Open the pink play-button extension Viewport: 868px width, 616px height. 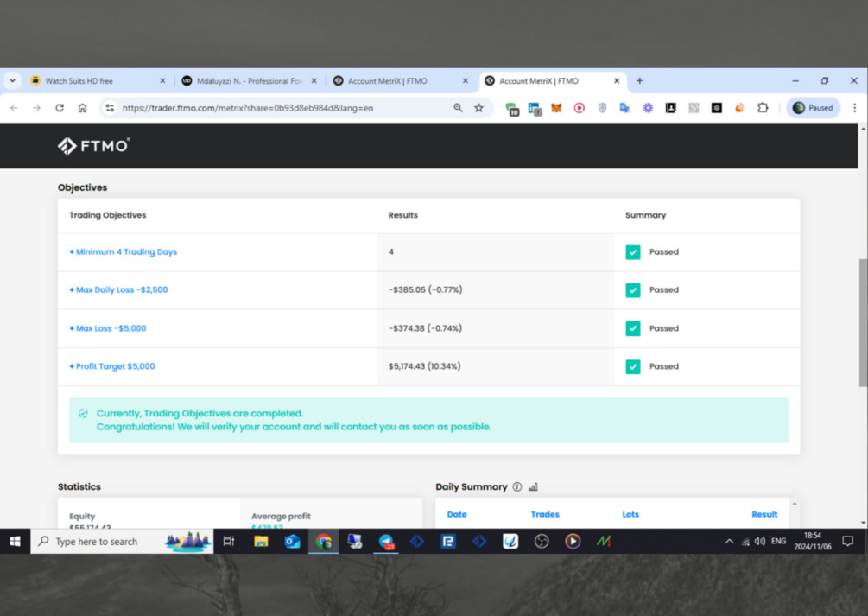click(579, 108)
